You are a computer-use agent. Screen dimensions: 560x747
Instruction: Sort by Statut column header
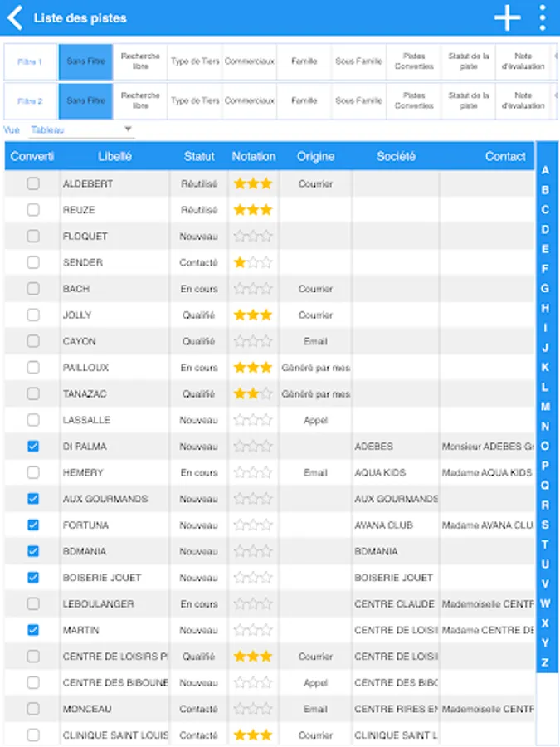pos(199,156)
